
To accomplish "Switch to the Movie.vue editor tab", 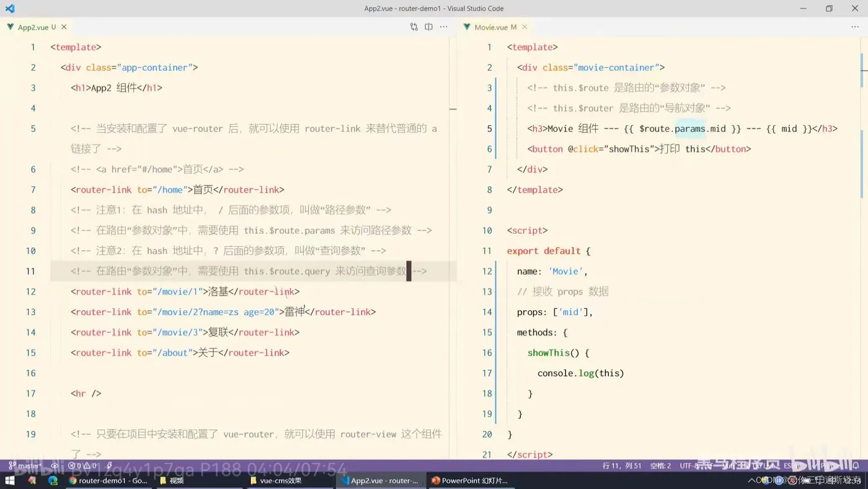I will 490,27.
